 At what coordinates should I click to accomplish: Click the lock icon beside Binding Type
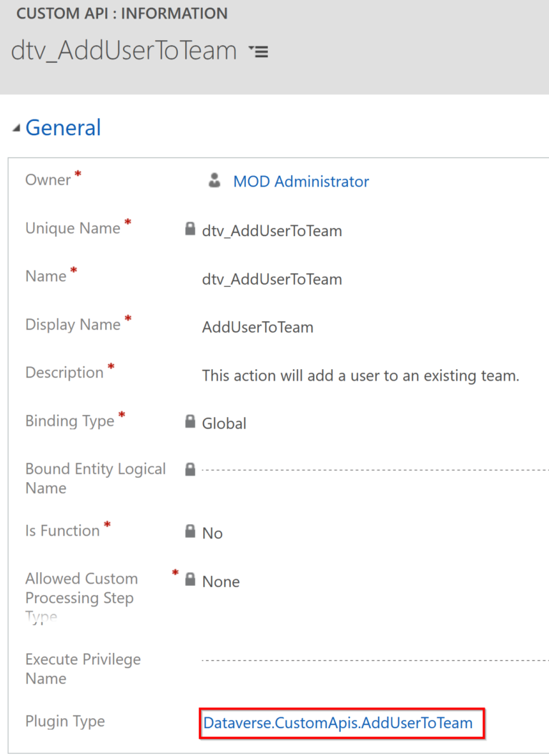coord(190,421)
